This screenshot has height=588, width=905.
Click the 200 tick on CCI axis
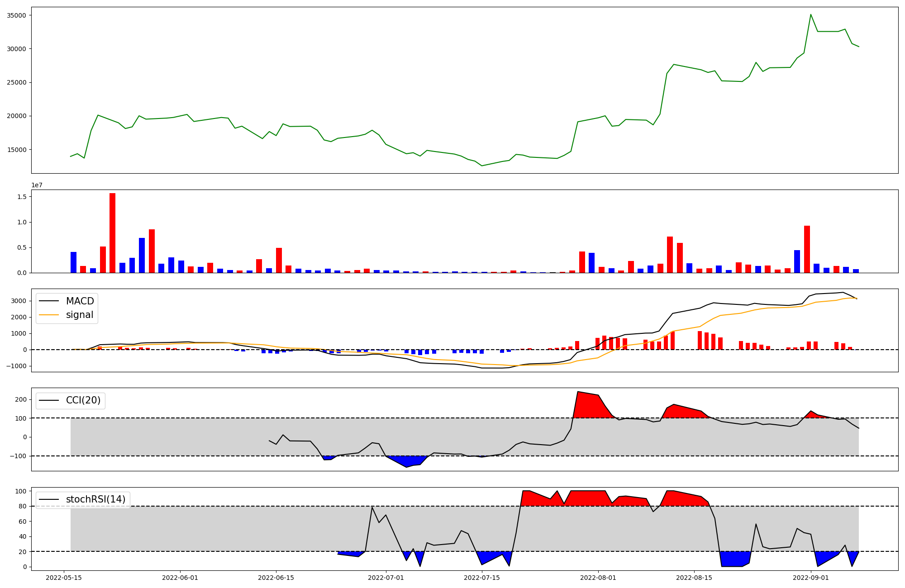21,399
